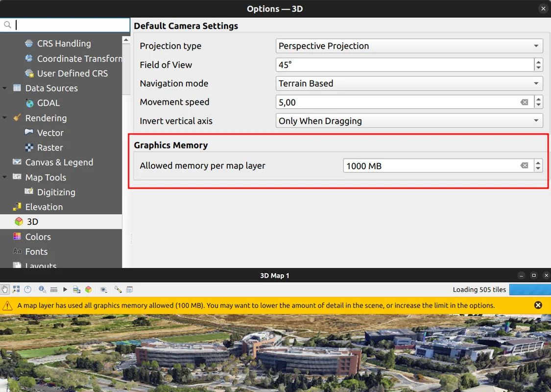
Task: Open the Colors options page
Action: pos(38,237)
